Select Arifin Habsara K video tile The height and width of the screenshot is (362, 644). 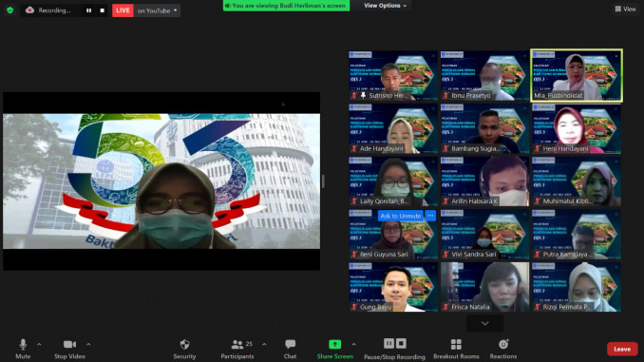[x=484, y=181]
